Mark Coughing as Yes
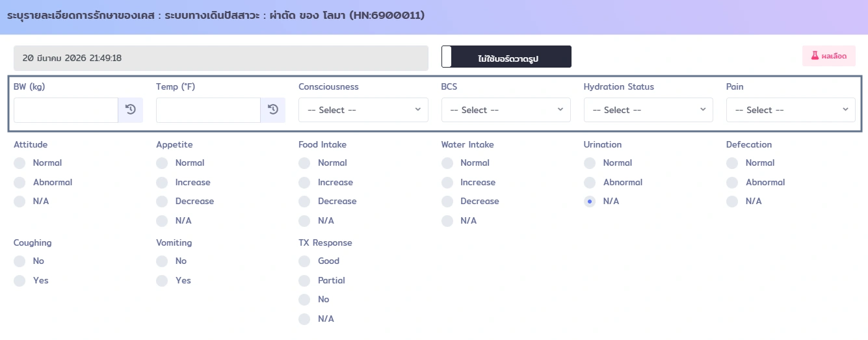This screenshot has height=340, width=868. (x=20, y=281)
